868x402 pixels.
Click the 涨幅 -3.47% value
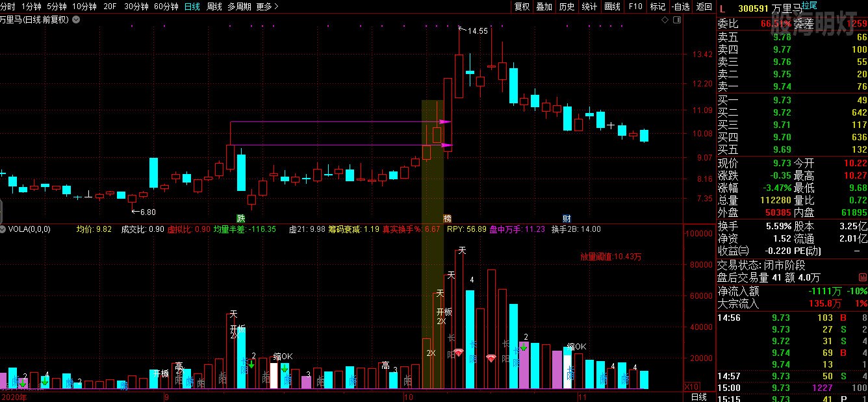click(776, 188)
